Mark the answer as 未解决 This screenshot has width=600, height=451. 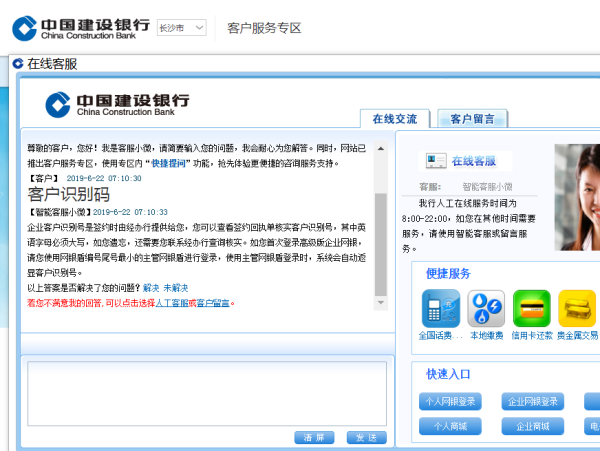pyautogui.click(x=176, y=288)
